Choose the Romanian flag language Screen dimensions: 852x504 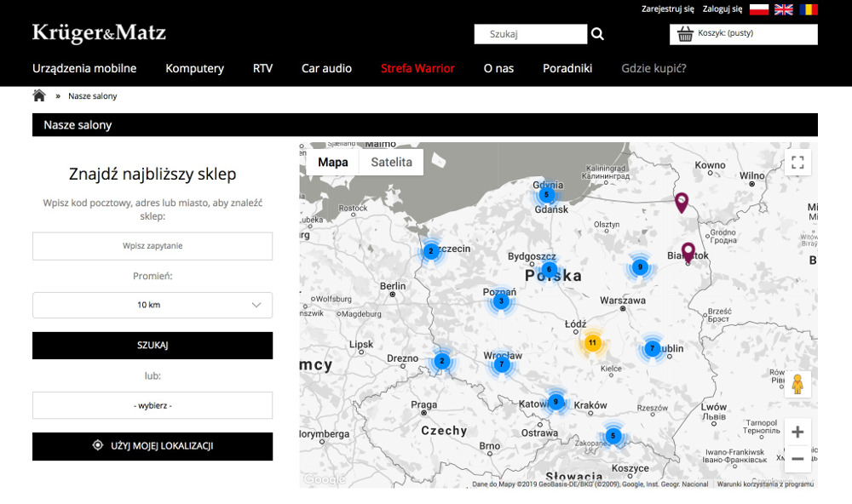(809, 9)
